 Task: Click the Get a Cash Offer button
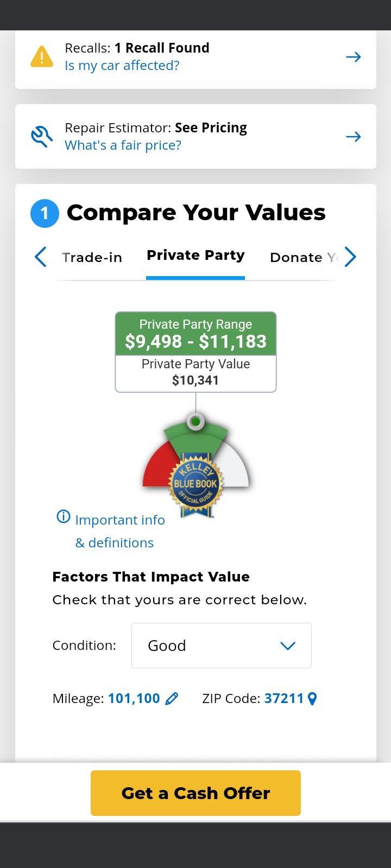(x=195, y=793)
